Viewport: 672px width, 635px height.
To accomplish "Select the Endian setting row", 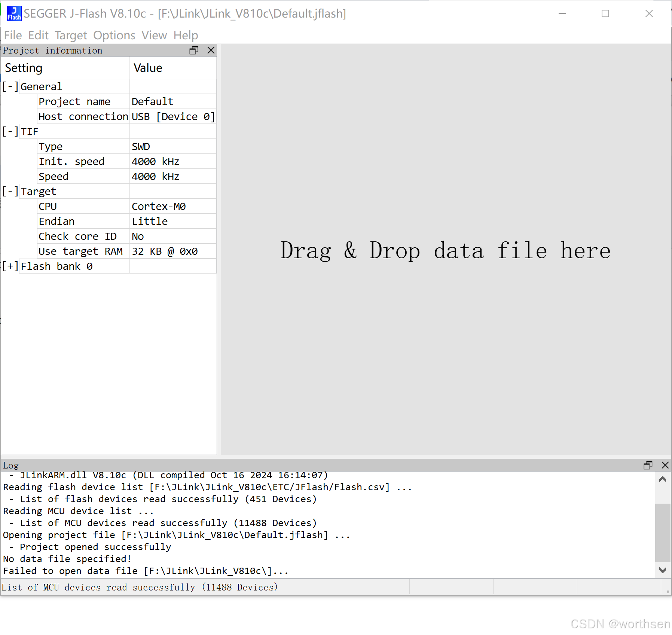I will tap(83, 221).
